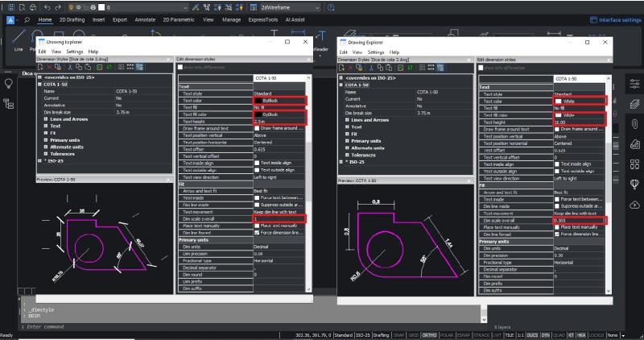Toggle 'Force dimension line' checkbox in right explorer
The image size is (644, 340).
pyautogui.click(x=558, y=234)
